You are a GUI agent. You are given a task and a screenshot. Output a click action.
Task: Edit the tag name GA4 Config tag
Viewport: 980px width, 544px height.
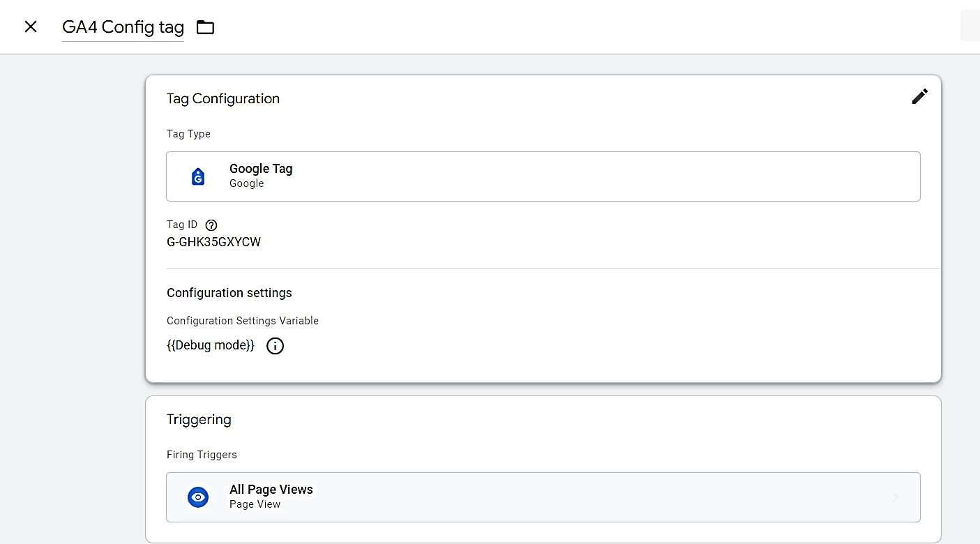coord(123,27)
